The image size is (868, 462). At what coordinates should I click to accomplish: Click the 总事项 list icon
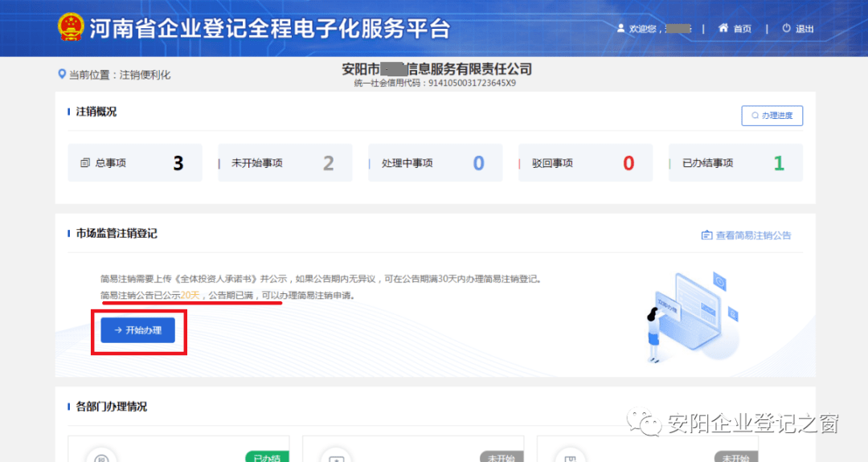click(x=84, y=162)
